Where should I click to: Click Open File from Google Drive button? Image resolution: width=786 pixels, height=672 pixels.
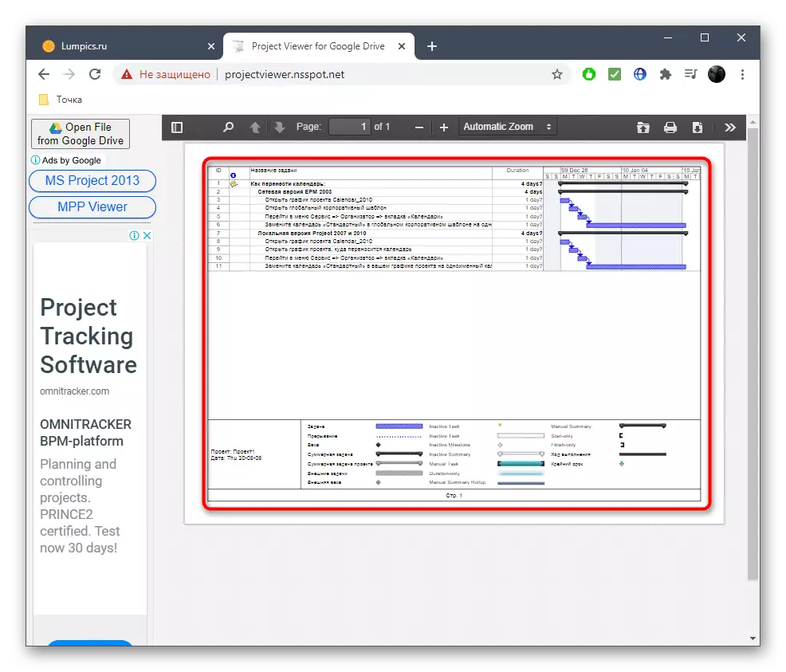point(81,134)
